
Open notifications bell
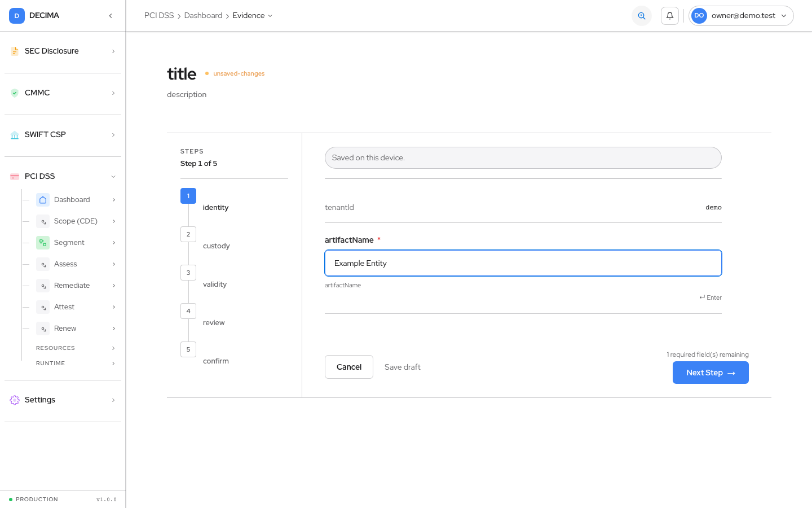(x=670, y=16)
